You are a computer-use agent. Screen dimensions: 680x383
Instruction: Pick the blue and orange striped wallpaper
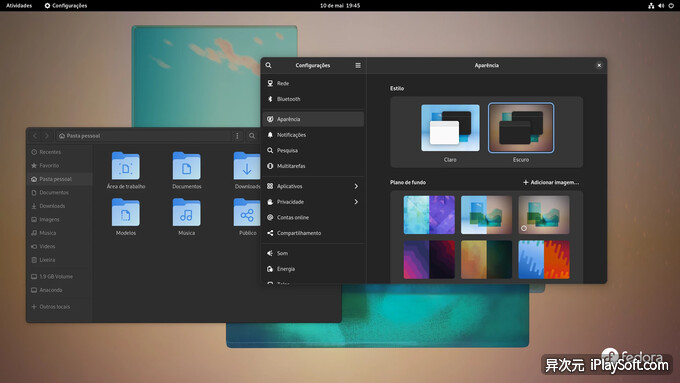[x=544, y=259]
